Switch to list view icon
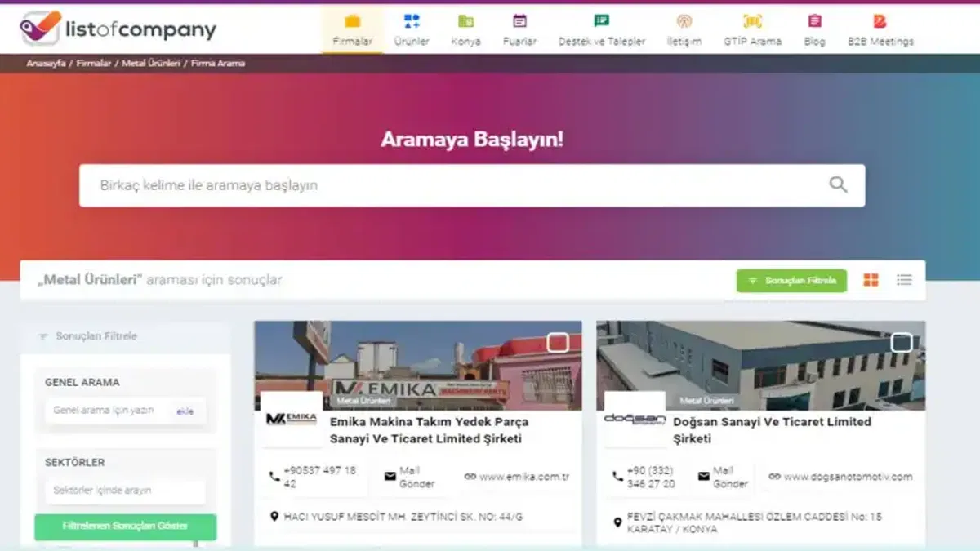 pyautogui.click(x=904, y=280)
